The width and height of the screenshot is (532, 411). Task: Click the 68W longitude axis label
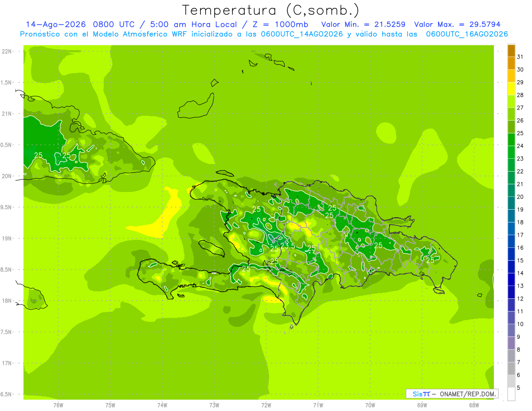(x=473, y=405)
